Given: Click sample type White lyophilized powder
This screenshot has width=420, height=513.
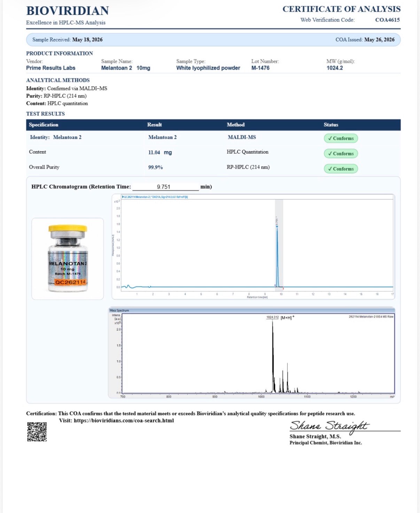Looking at the screenshot, I should [x=208, y=68].
